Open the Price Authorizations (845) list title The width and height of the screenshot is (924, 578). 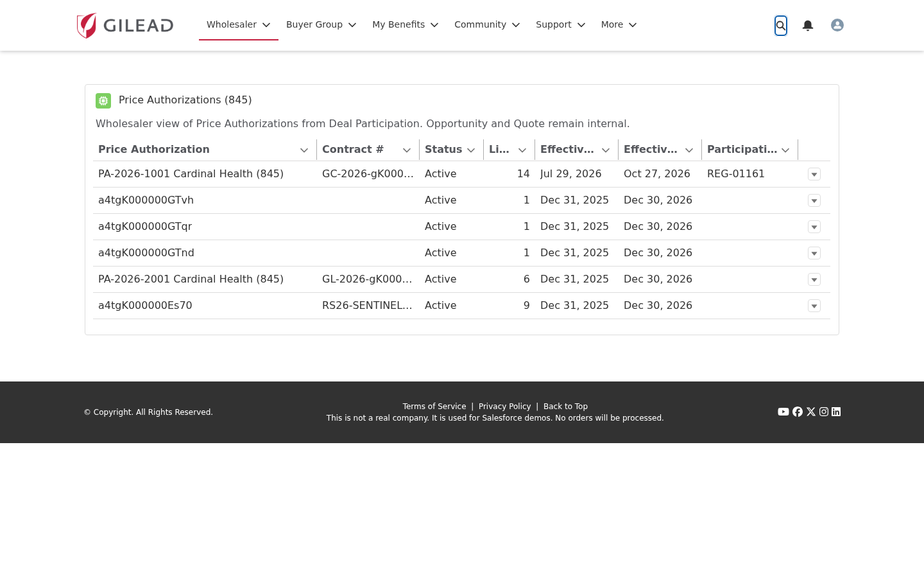(185, 100)
